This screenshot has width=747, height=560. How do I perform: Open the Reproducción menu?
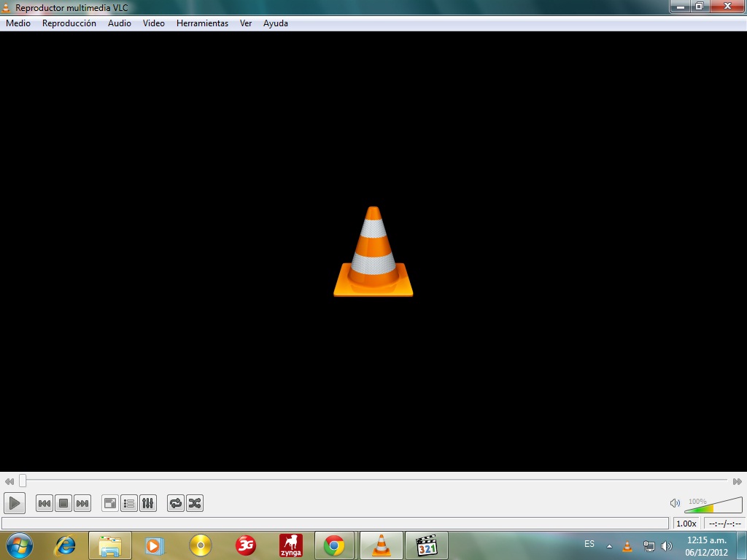[x=69, y=23]
